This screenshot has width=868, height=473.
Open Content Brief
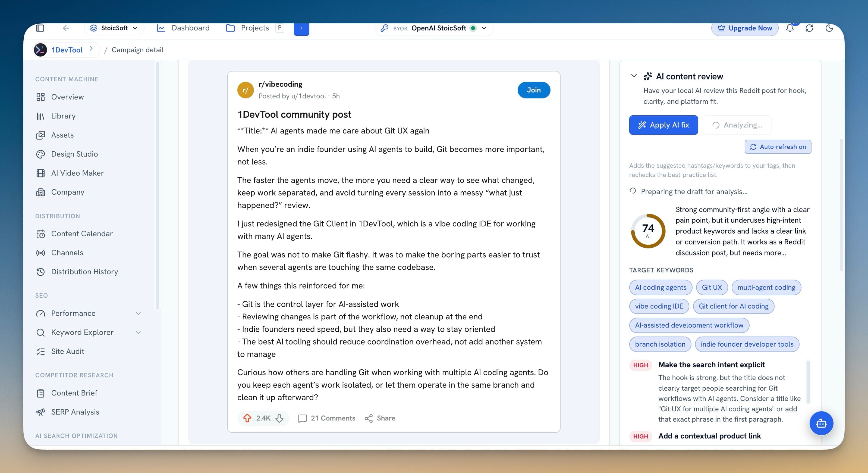point(74,393)
